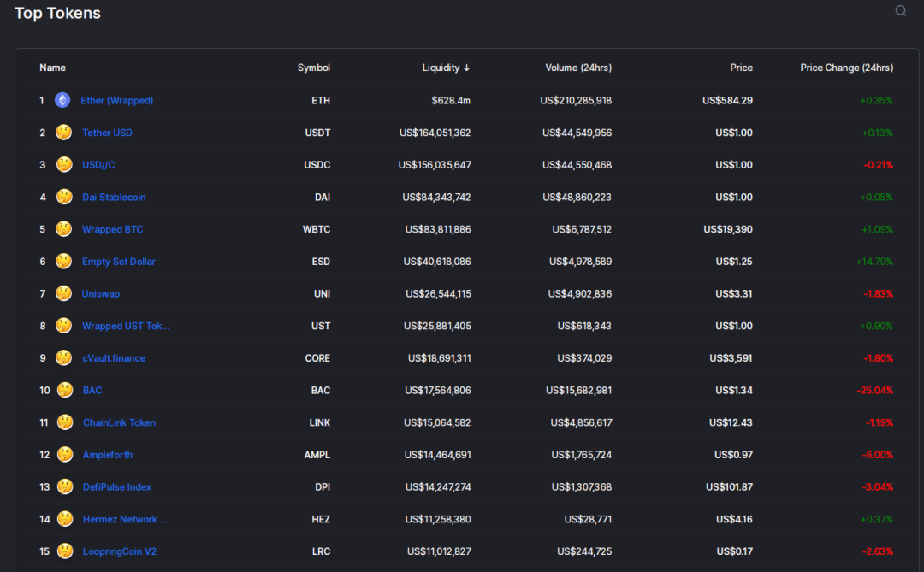Open the Hermez Network ... link
The image size is (924, 572).
click(x=125, y=519)
